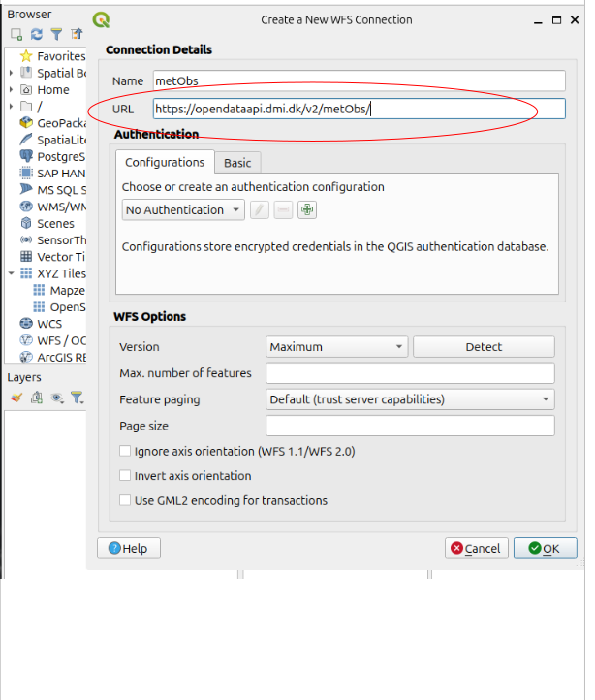Click the Refresh icon in Browser panel
595x700 pixels.
(37, 34)
